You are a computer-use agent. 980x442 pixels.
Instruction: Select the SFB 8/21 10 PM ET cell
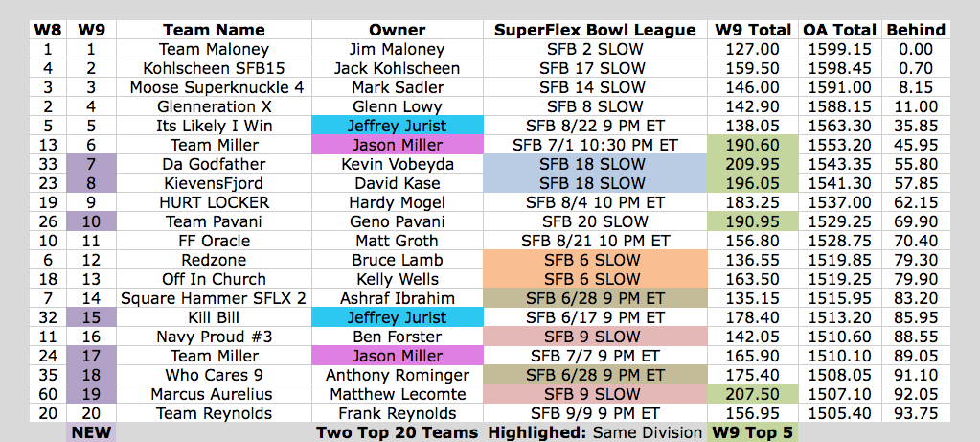point(594,242)
